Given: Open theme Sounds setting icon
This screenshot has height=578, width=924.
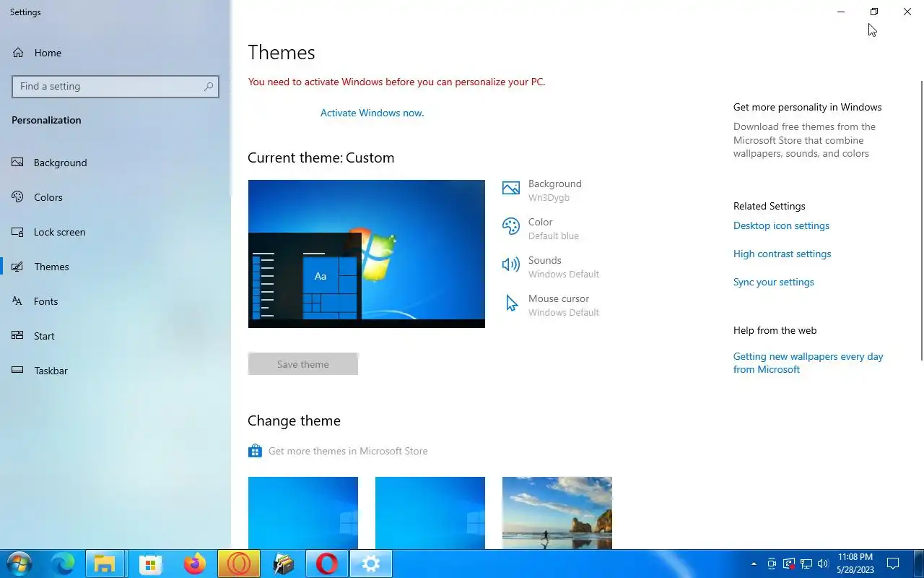Looking at the screenshot, I should click(511, 264).
